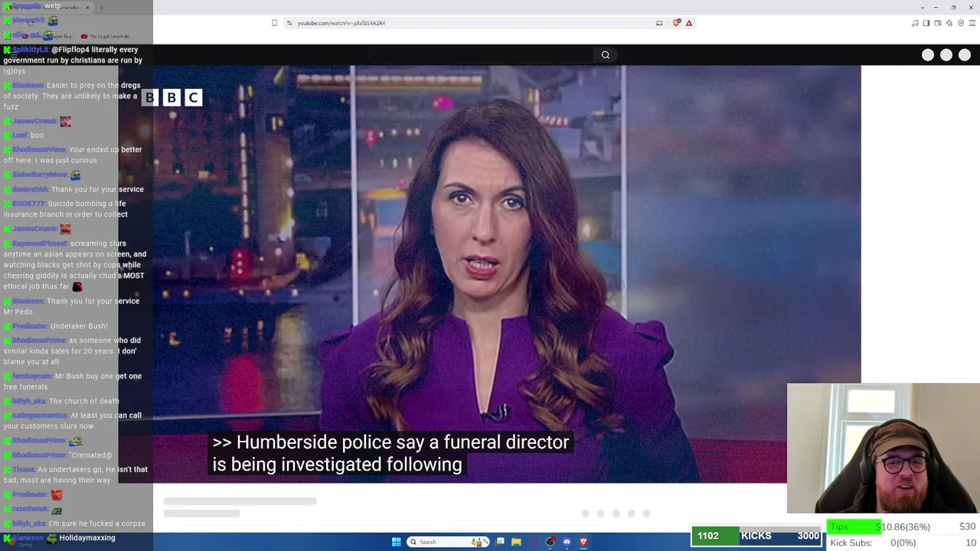Click username danbrahhh in chat
The width and height of the screenshot is (980, 551).
click(x=30, y=189)
